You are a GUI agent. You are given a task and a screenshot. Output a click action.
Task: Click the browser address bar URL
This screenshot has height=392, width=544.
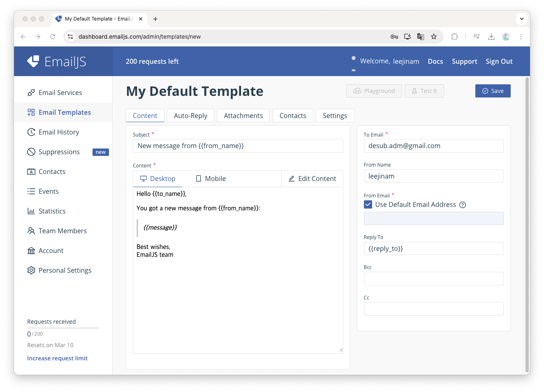(139, 37)
